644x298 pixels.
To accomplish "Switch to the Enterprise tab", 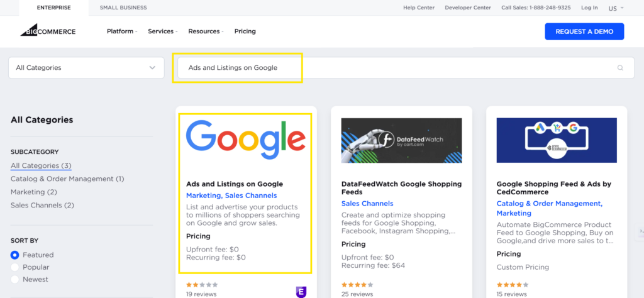I will 53,8.
